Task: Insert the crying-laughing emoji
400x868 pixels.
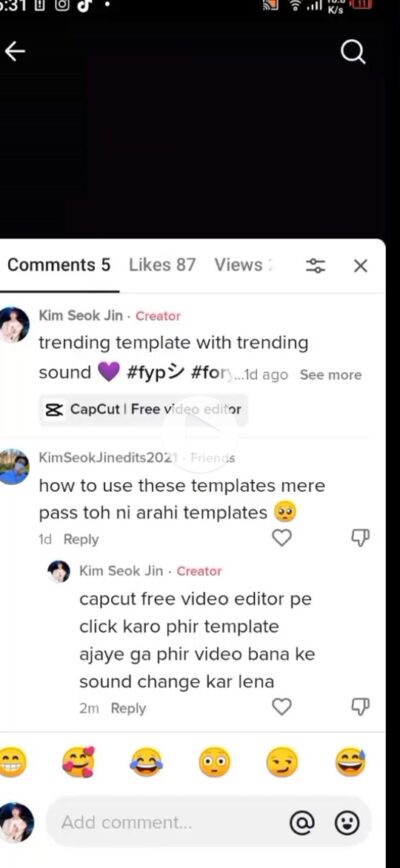Action: [147, 763]
